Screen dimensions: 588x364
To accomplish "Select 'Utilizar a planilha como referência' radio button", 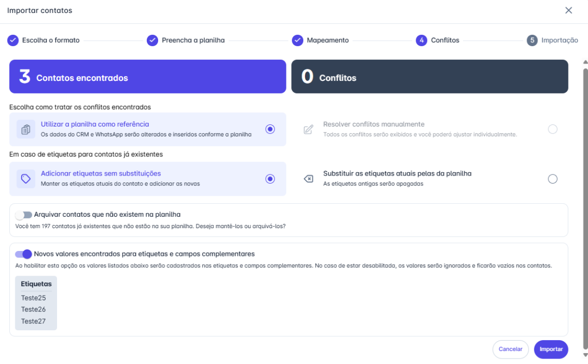I will click(270, 129).
